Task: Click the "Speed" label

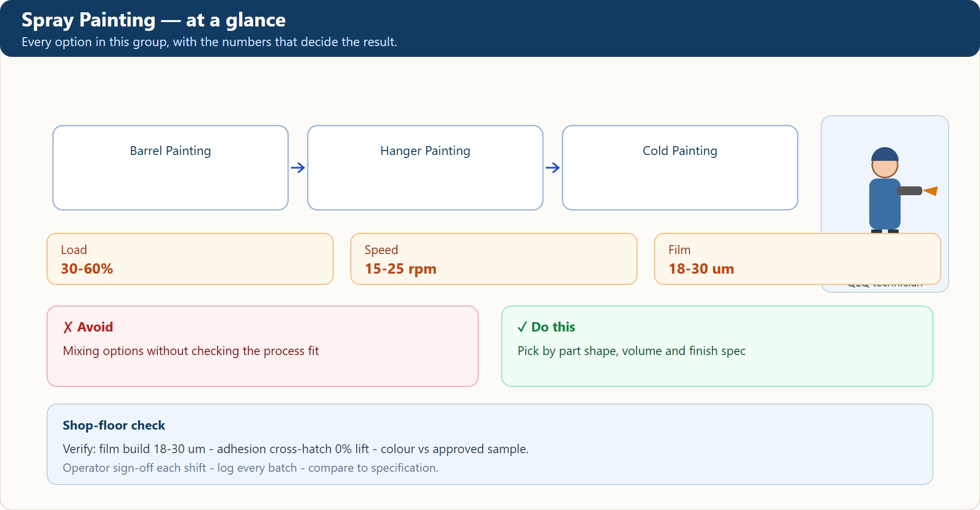Action: [381, 250]
